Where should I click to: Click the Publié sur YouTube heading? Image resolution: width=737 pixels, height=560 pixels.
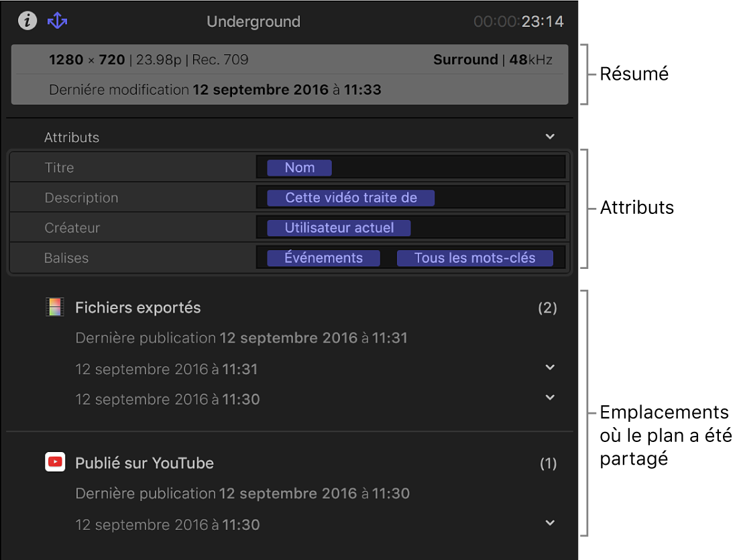(145, 463)
